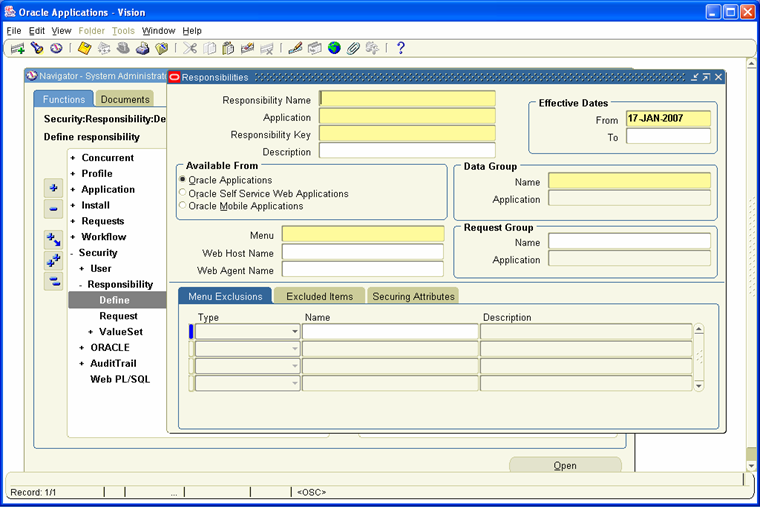This screenshot has height=507, width=760.
Task: Click the Responsibility Key field
Action: click(407, 134)
